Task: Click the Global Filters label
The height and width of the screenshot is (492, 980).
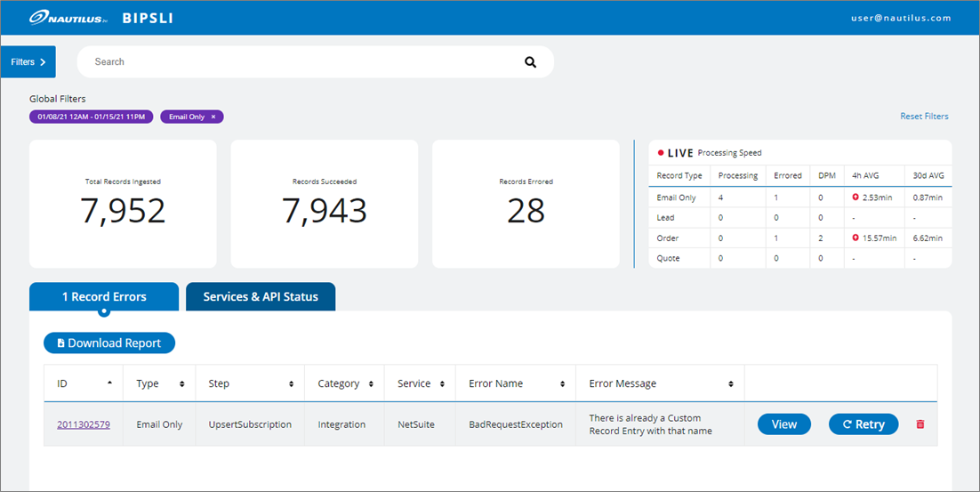Action: click(58, 99)
